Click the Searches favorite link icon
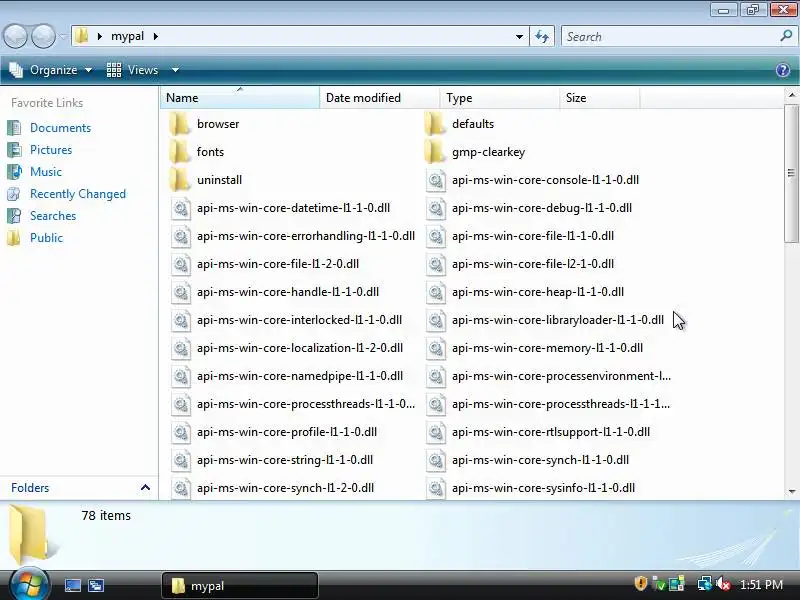 (x=14, y=216)
